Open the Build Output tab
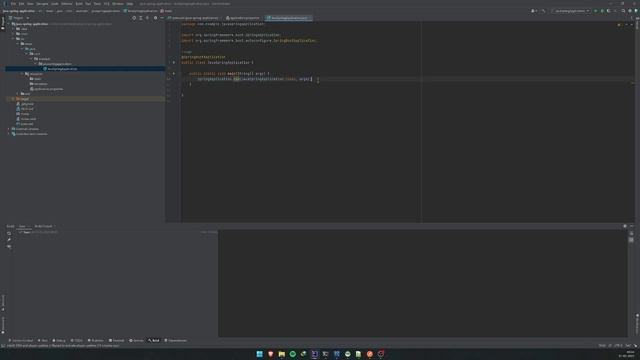 coord(43,226)
